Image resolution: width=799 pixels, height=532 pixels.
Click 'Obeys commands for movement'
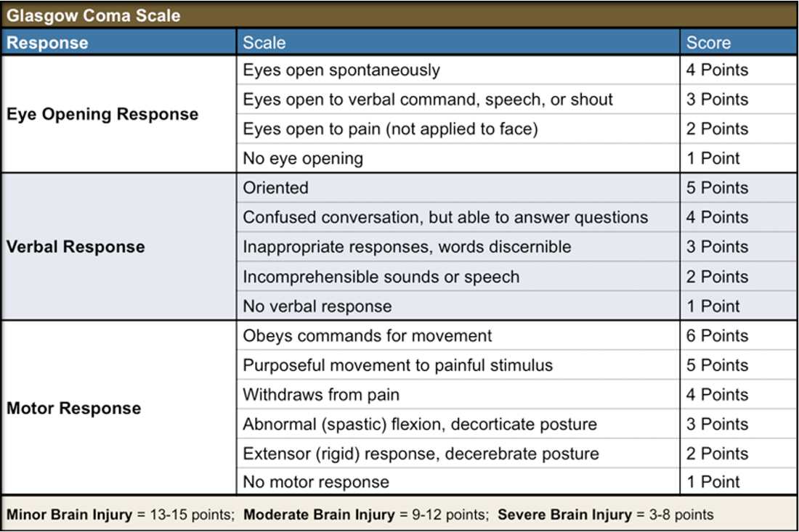[367, 335]
